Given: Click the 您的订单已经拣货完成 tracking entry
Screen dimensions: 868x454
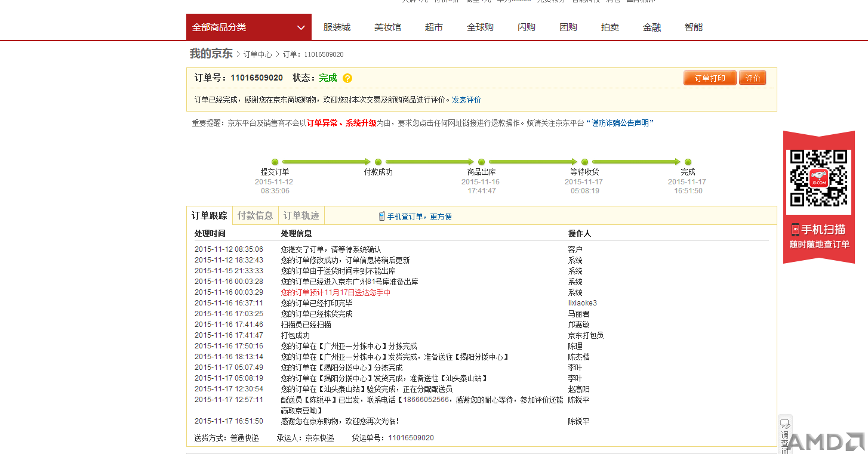Looking at the screenshot, I should (317, 314).
